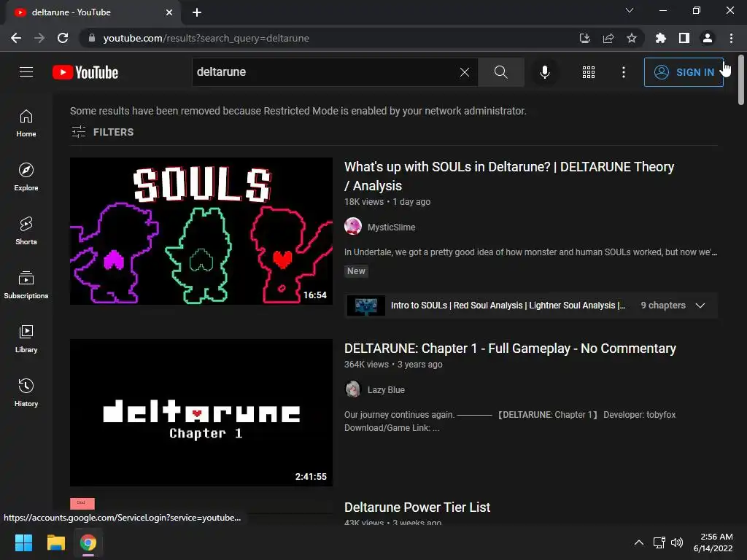
Task: Open the clock showing 2:56 AM
Action: pyautogui.click(x=713, y=542)
